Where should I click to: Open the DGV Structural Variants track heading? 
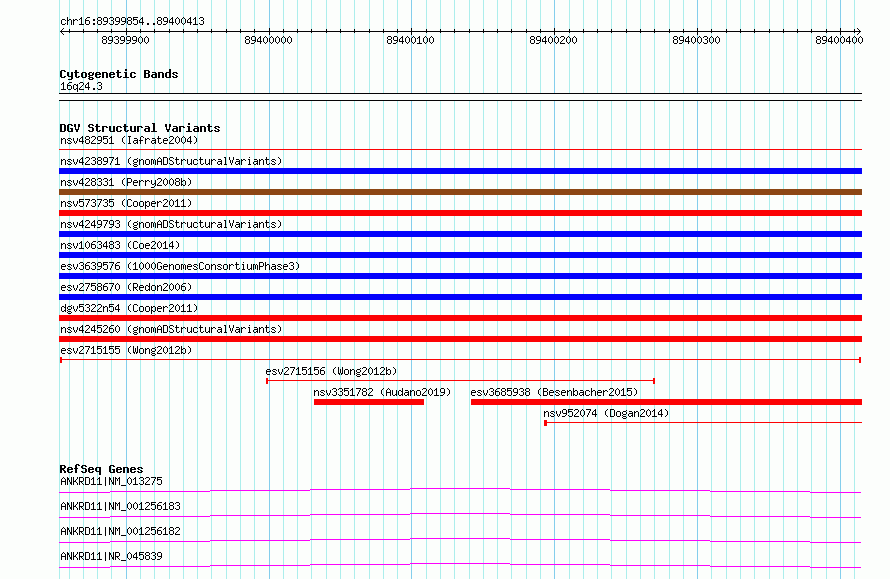pos(140,128)
